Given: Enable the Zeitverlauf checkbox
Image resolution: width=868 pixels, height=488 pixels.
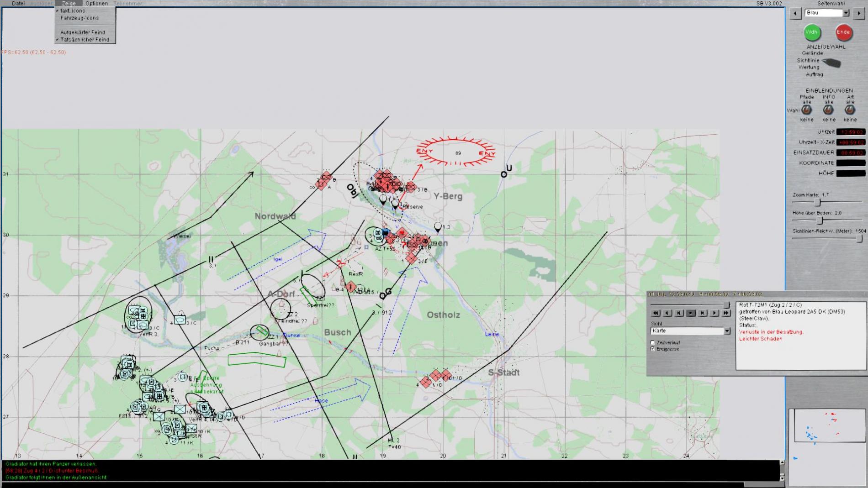Looking at the screenshot, I should [x=653, y=342].
